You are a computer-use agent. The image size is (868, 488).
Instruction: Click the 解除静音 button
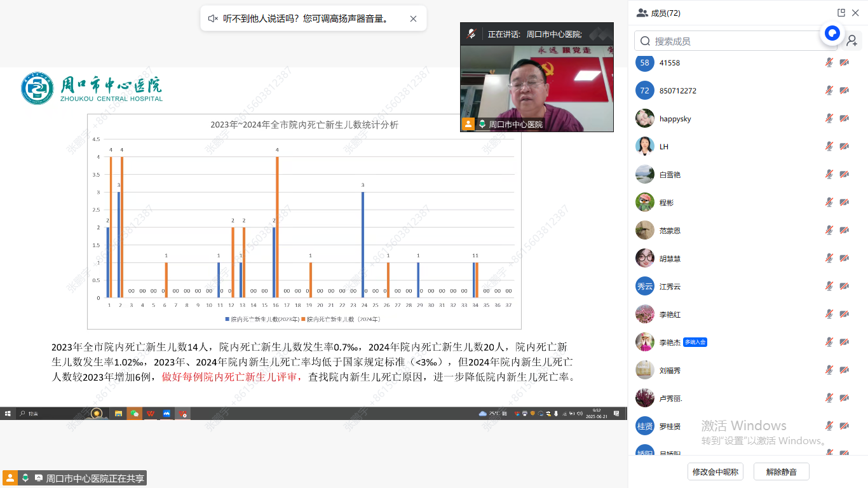(x=782, y=471)
